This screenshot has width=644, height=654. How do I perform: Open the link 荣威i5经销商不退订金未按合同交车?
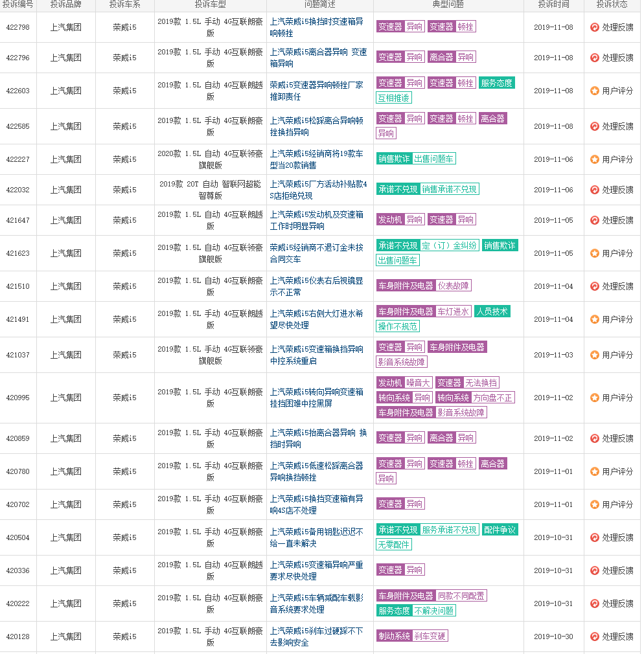coord(316,253)
